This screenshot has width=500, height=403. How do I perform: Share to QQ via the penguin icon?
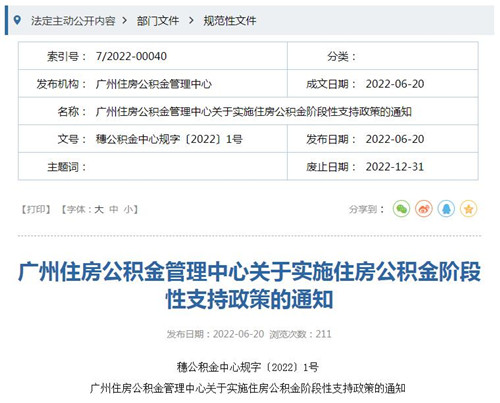pos(446,209)
